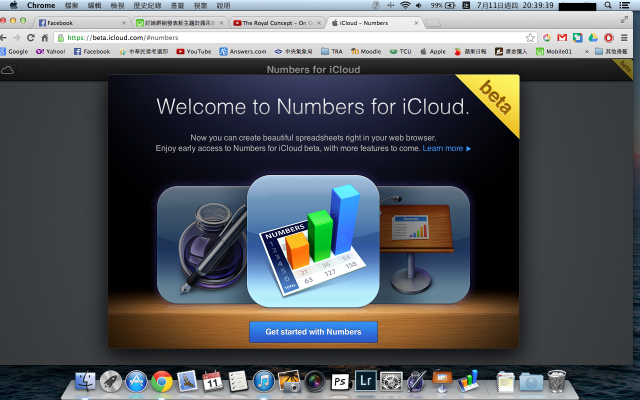Switch to the green-icon Chinese title tab
The height and width of the screenshot is (400, 640).
pyautogui.click(x=180, y=23)
